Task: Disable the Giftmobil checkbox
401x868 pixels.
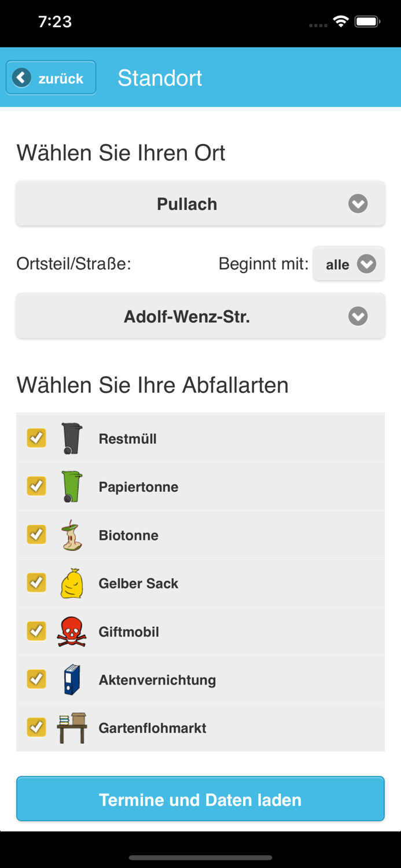Action: [36, 631]
